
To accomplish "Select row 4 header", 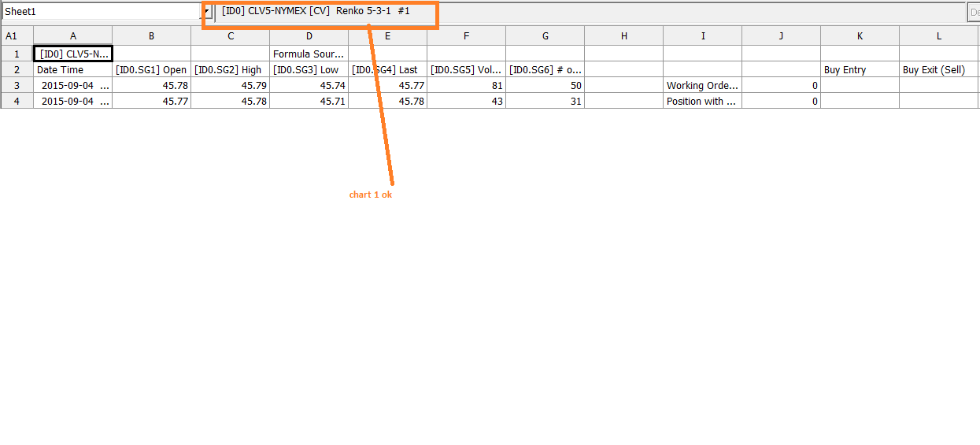I will [x=17, y=101].
